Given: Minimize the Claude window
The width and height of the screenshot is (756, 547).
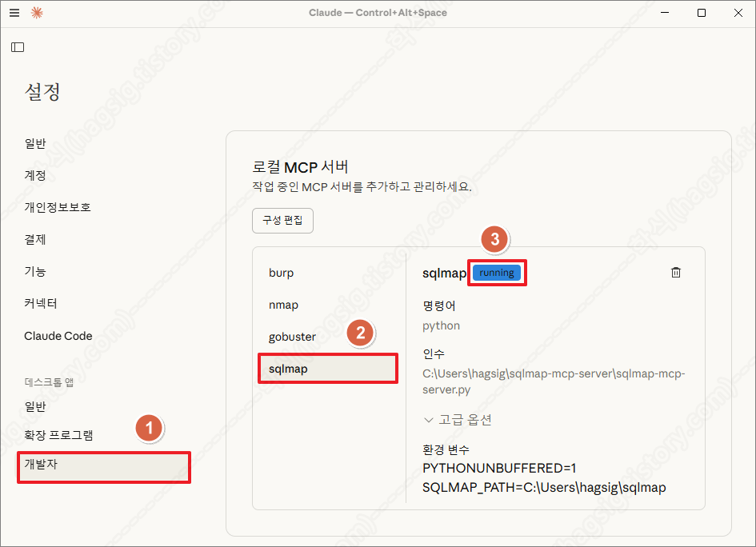Looking at the screenshot, I should 665,13.
